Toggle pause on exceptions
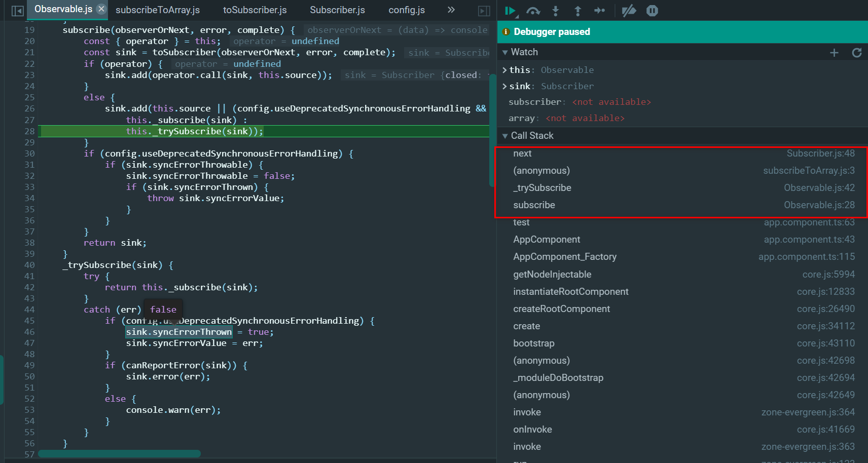The width and height of the screenshot is (868, 463). coord(653,11)
